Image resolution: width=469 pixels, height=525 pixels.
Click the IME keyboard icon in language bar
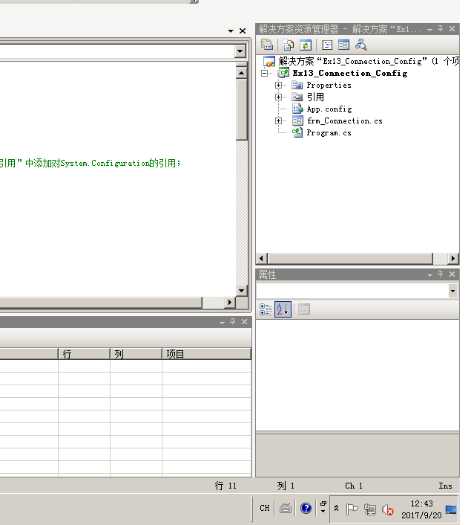285,508
